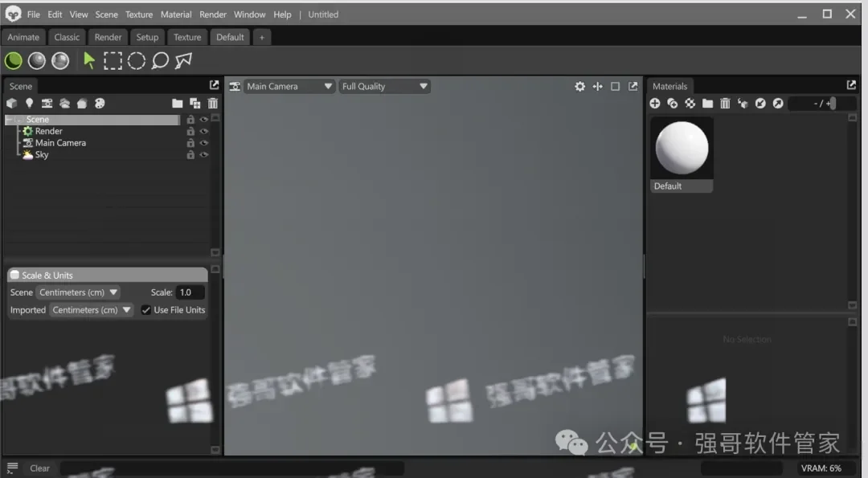This screenshot has height=478, width=868.
Task: Toggle the lock for Render row
Action: (x=190, y=131)
